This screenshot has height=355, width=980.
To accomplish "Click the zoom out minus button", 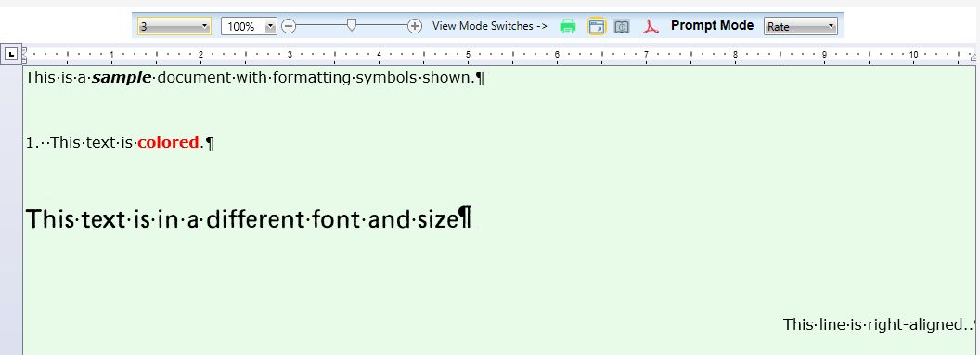I will pos(288,26).
